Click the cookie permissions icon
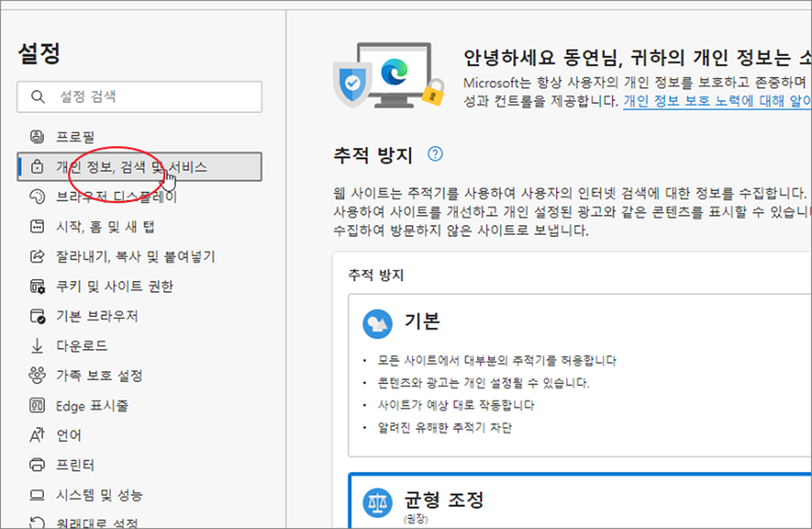This screenshot has height=529, width=812. pyautogui.click(x=37, y=286)
